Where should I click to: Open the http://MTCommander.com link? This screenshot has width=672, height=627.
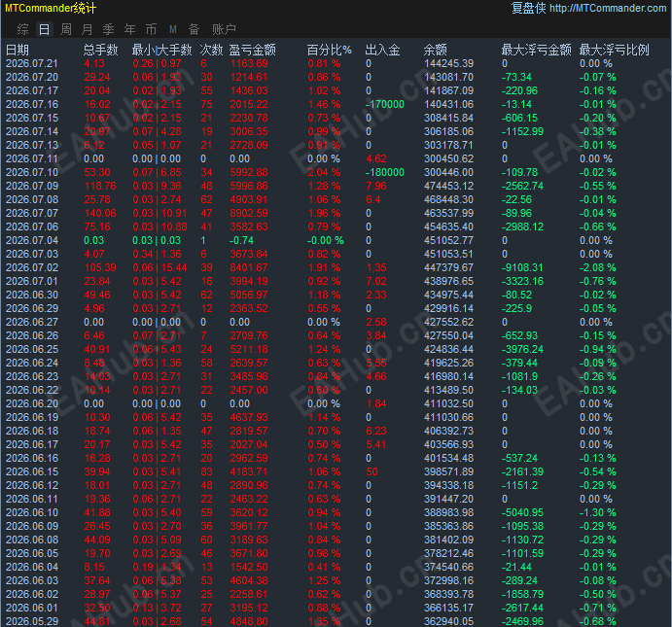coord(608,8)
